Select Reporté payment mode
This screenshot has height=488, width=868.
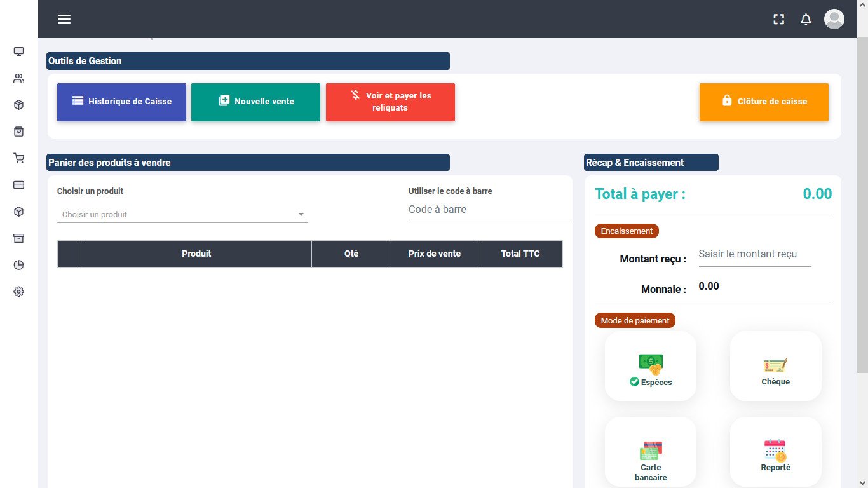[775, 451]
